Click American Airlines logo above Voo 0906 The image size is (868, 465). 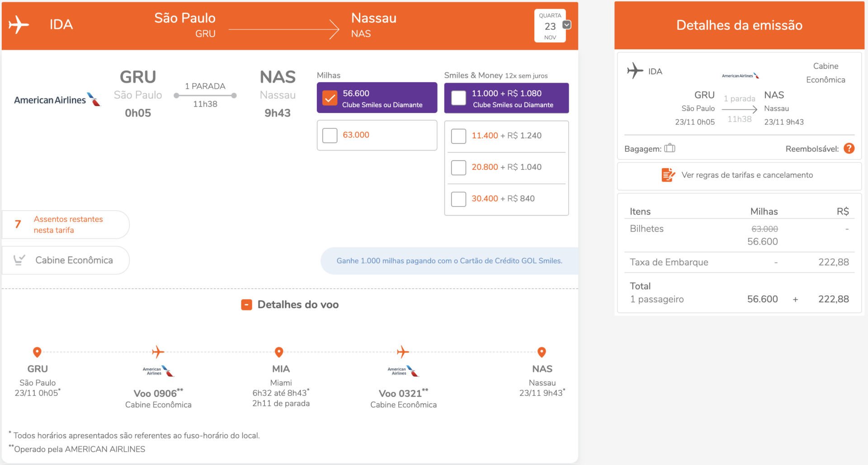pyautogui.click(x=158, y=371)
